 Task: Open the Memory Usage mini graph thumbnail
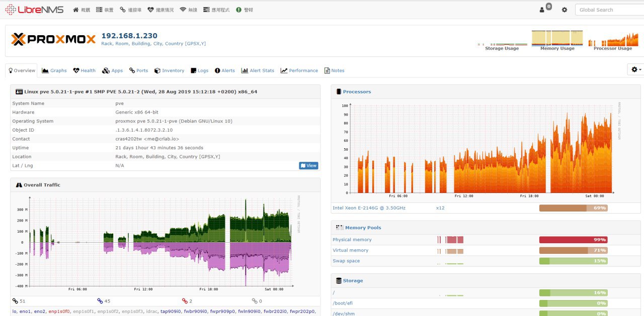pos(557,40)
